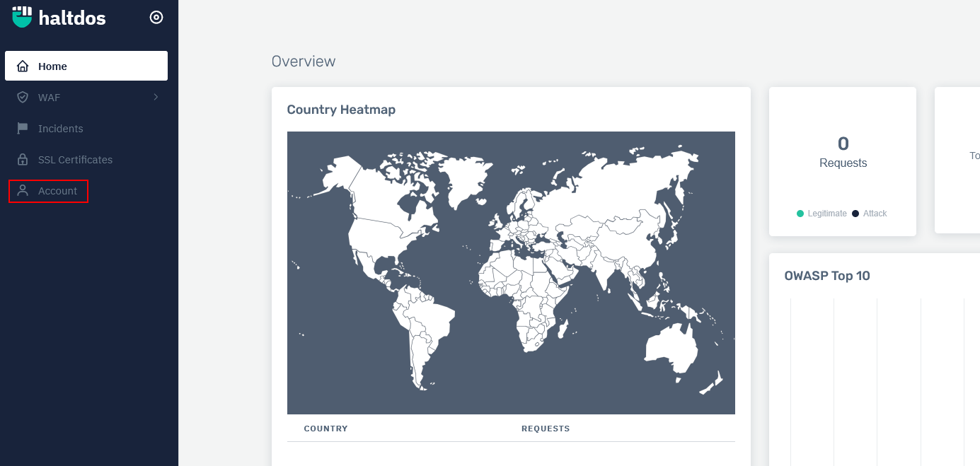Click the Incidents flag icon
980x466 pixels.
[23, 129]
